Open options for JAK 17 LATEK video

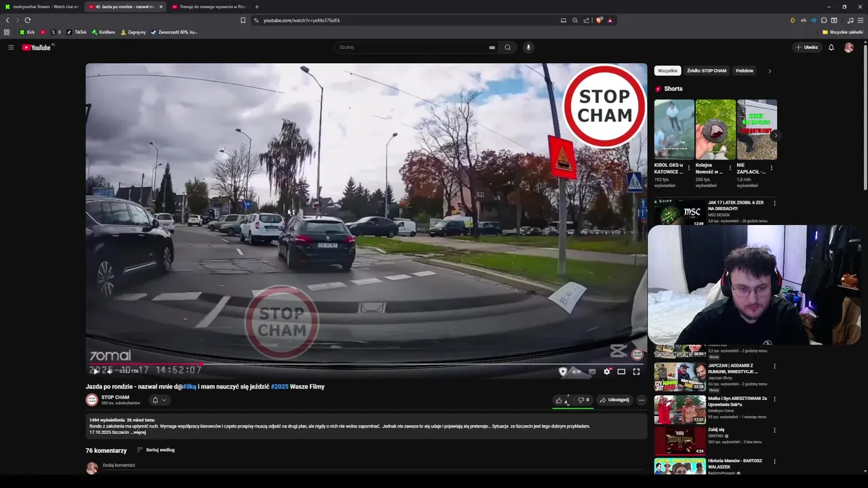pos(774,203)
